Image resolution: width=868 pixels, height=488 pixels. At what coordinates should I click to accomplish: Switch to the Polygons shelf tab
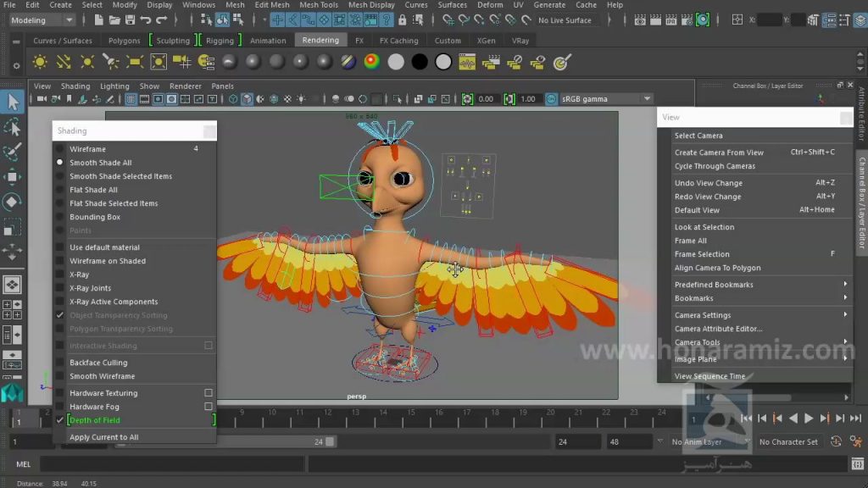(x=124, y=41)
